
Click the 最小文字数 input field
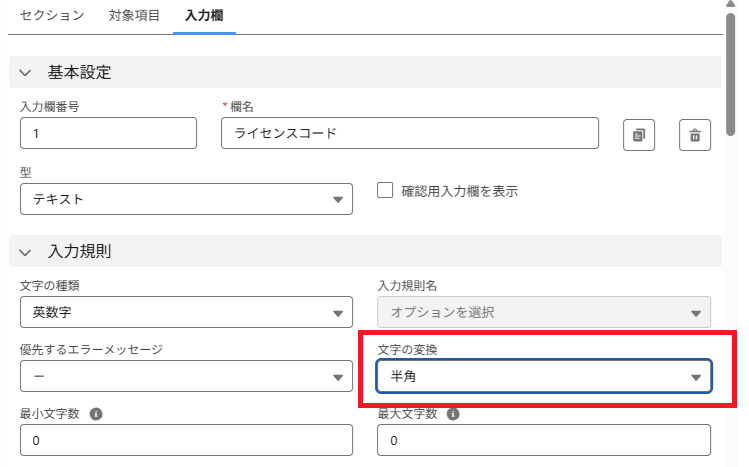(x=186, y=440)
